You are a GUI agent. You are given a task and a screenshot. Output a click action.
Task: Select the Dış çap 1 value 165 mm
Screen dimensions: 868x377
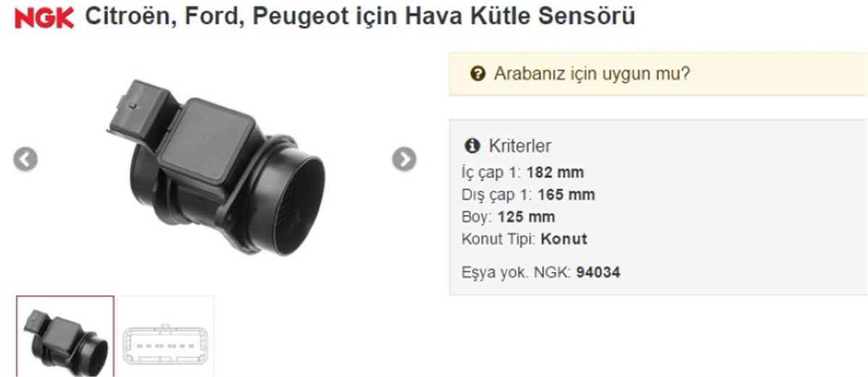pyautogui.click(x=566, y=195)
